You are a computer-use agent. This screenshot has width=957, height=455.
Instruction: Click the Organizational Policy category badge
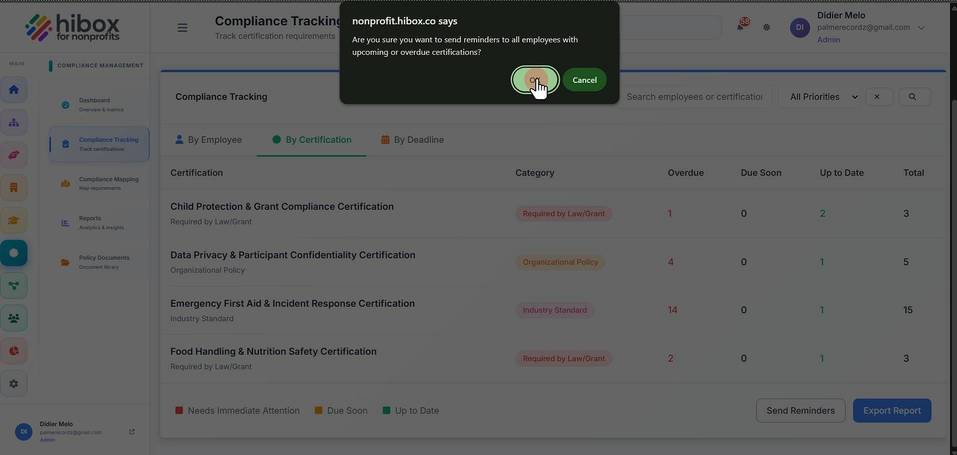tap(560, 262)
